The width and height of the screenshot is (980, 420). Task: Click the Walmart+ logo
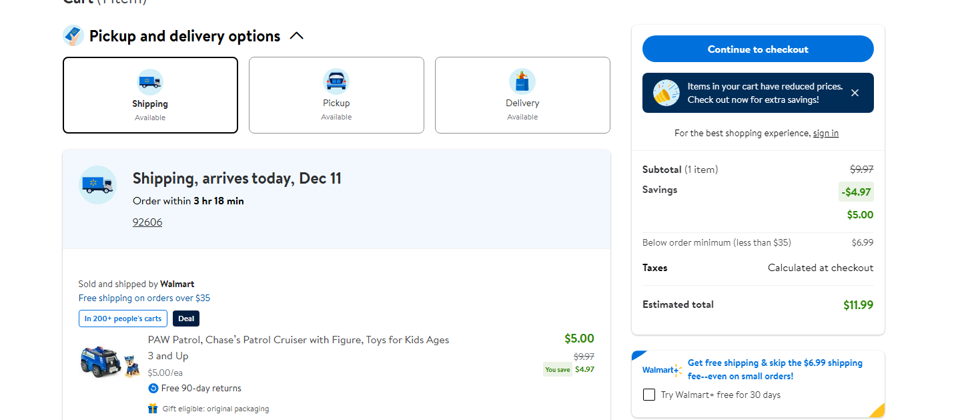(x=662, y=370)
